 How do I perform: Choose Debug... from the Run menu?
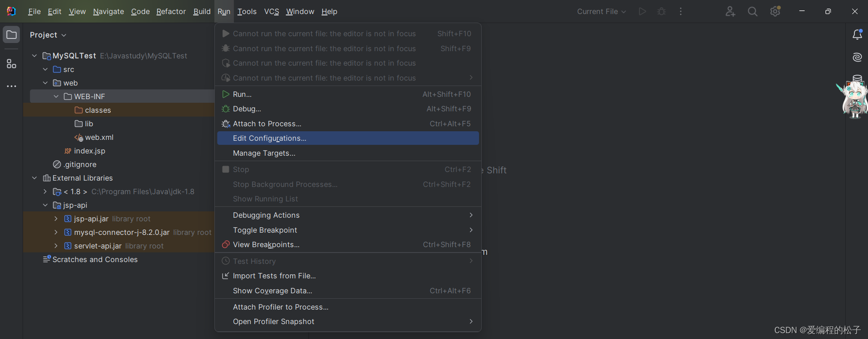pos(348,109)
